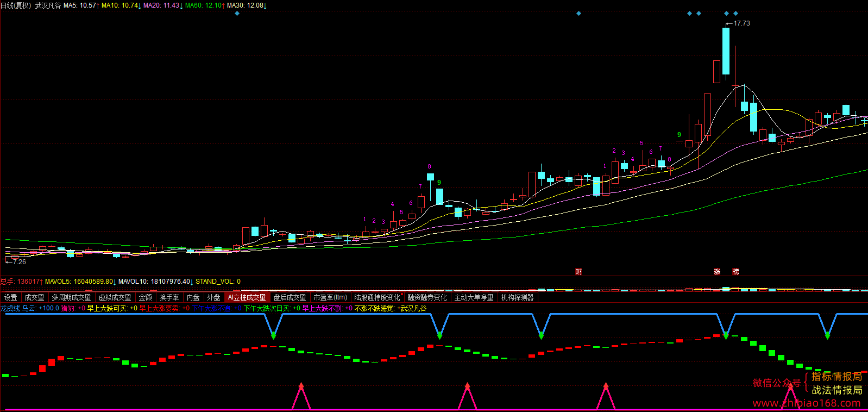Screen dimensions: 868x412
Task: Click the 17.73 high price label
Action: pos(741,23)
